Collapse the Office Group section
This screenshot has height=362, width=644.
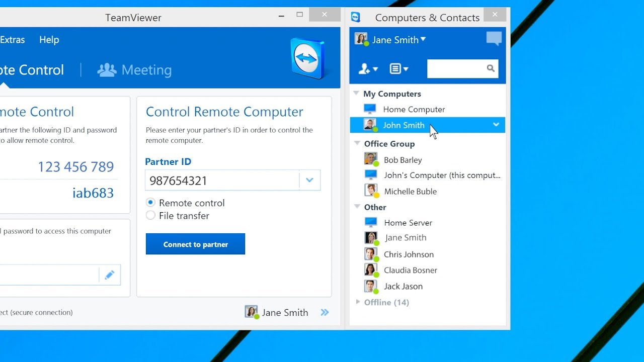[357, 143]
